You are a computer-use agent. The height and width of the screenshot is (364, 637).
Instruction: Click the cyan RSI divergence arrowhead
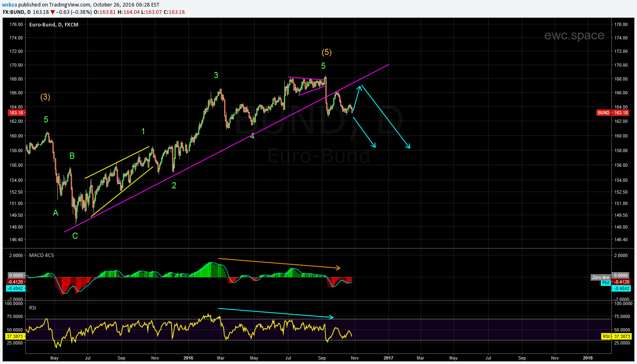(332, 317)
